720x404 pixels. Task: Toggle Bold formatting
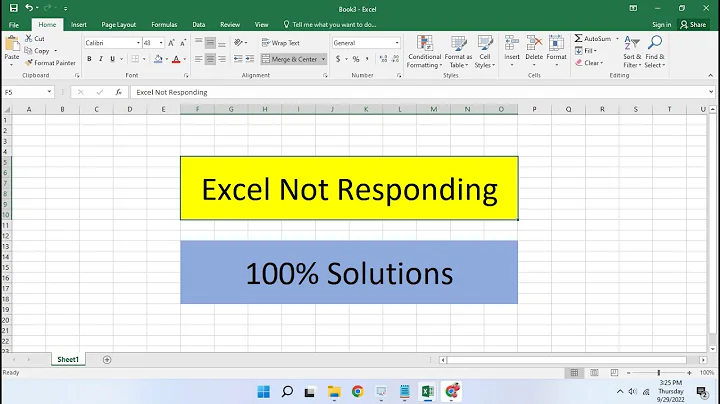click(x=89, y=59)
